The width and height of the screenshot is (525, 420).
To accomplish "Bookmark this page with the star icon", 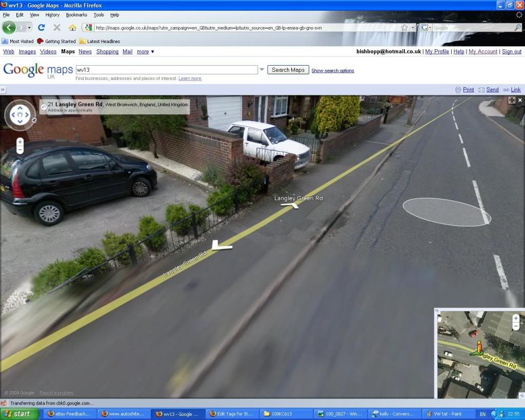I will [404, 28].
